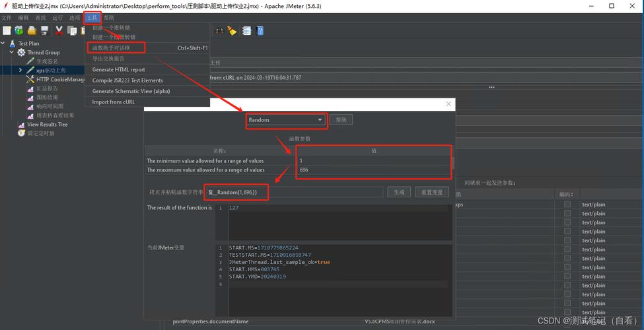Open the Random function dropdown
Viewport: 644px width, 330px height.
pyautogui.click(x=286, y=120)
